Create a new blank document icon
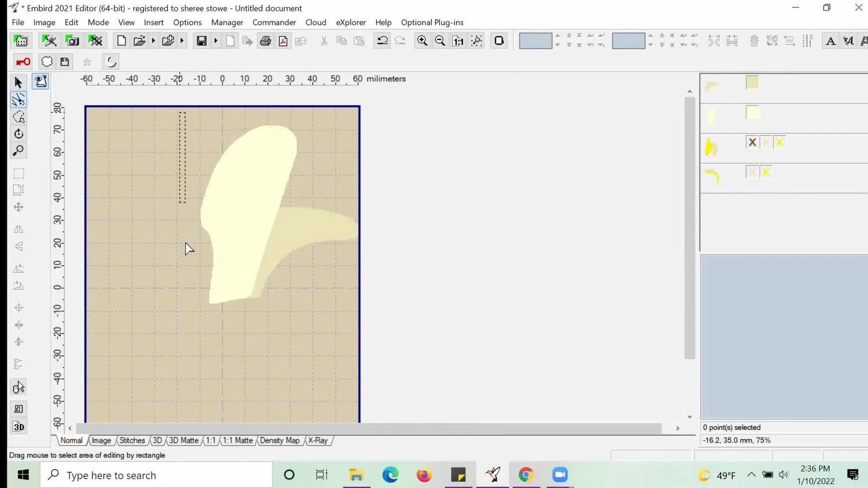868x488 pixels. tap(122, 41)
